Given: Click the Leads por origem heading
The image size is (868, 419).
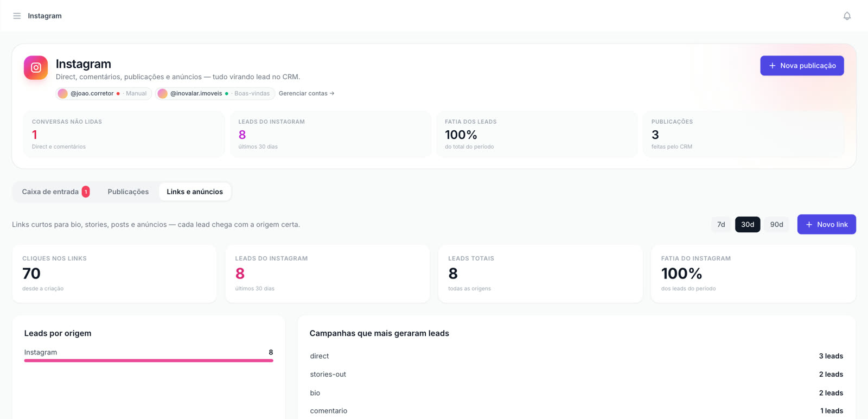Looking at the screenshot, I should click(x=58, y=333).
